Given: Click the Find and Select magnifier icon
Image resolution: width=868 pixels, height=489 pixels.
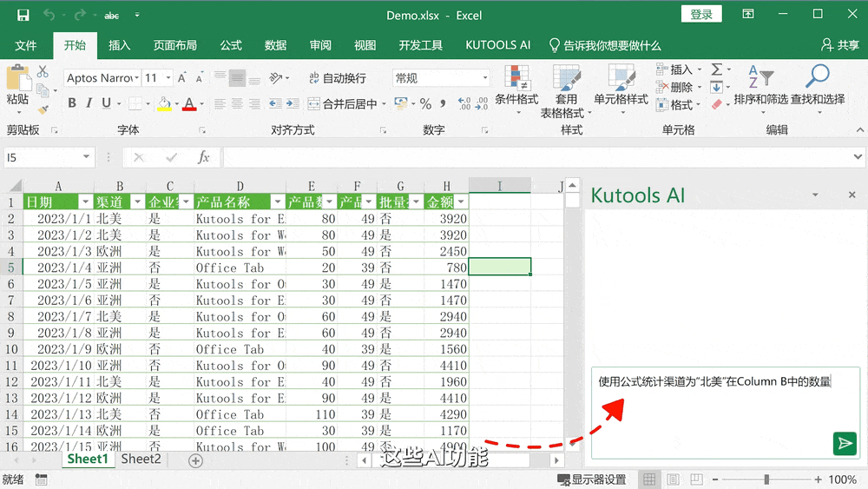Looking at the screenshot, I should [817, 77].
